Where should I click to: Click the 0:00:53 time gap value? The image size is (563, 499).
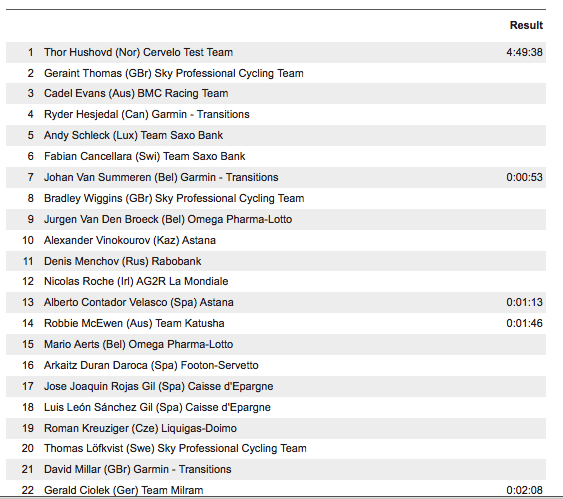[x=524, y=177]
